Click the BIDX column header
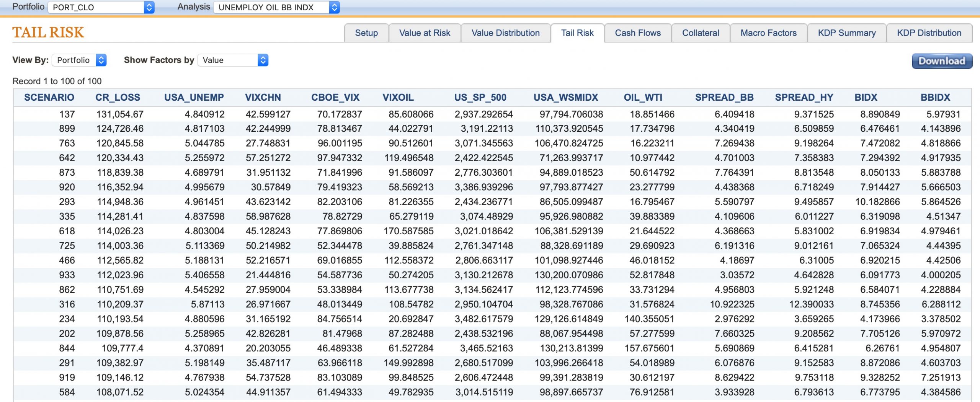The image size is (980, 402). coord(866,97)
